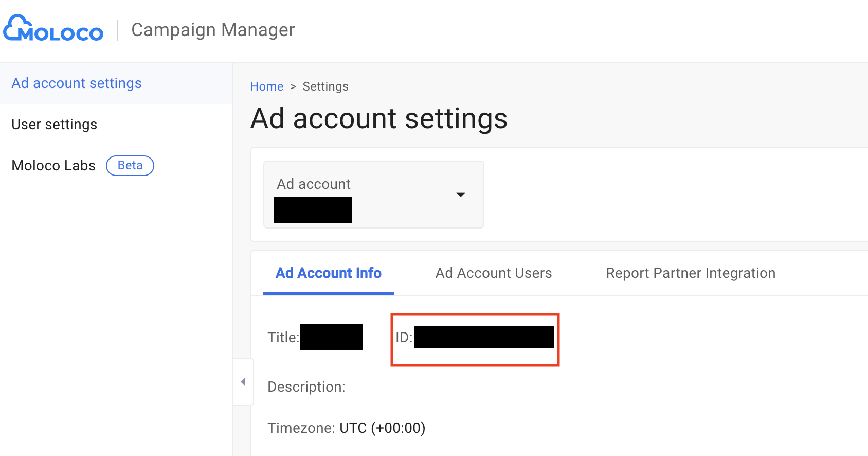Switch to the Ad Account Info tab
The width and height of the screenshot is (868, 456).
pos(329,273)
